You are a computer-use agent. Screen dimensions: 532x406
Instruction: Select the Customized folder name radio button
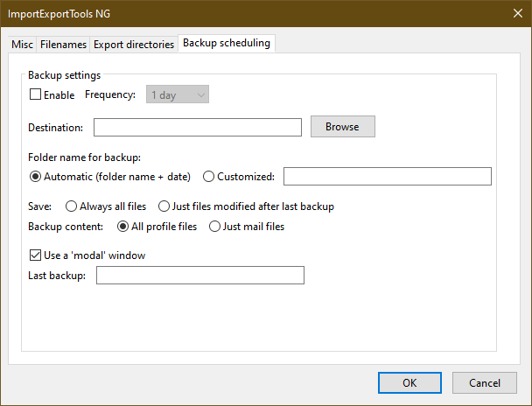click(x=208, y=177)
